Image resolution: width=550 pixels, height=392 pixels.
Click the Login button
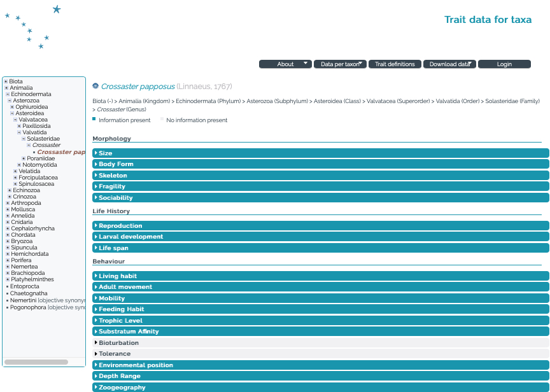(x=504, y=64)
